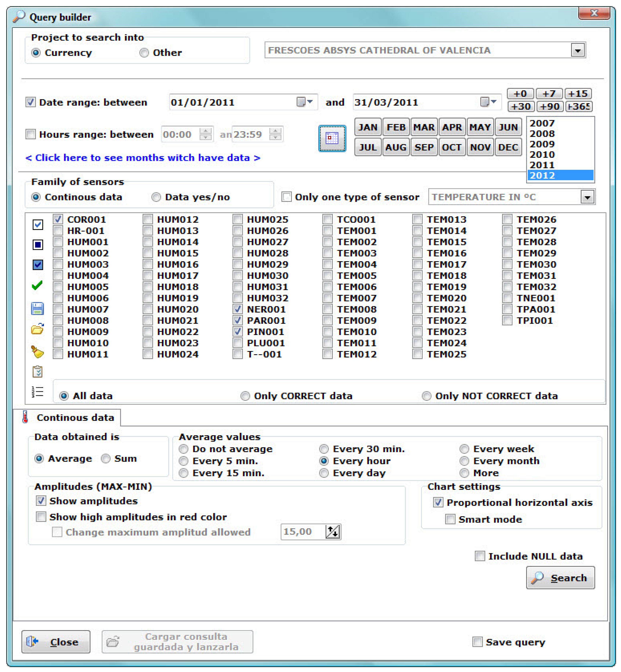This screenshot has width=621, height=672.
Task: Click the SEP month button
Action: 424,147
